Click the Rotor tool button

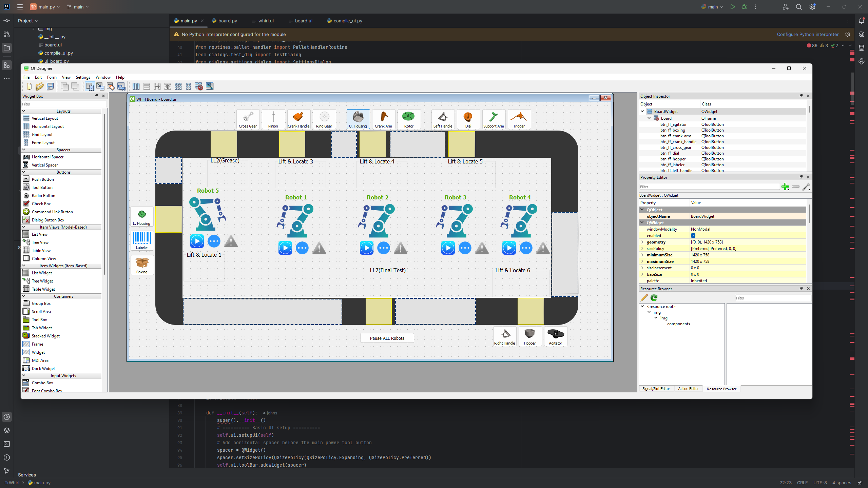click(409, 119)
